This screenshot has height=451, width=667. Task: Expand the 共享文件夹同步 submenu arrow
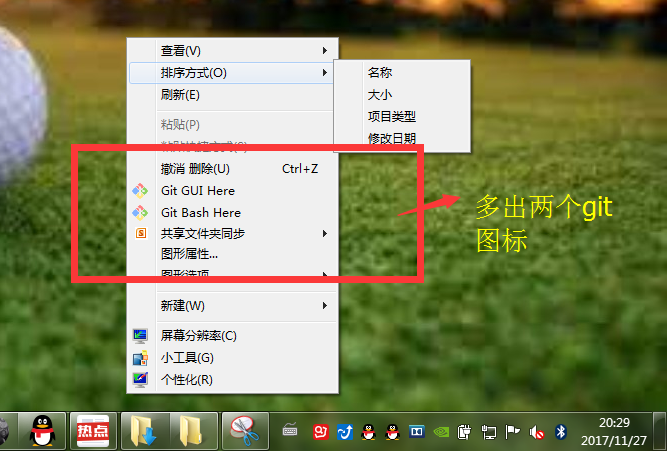click(x=325, y=233)
